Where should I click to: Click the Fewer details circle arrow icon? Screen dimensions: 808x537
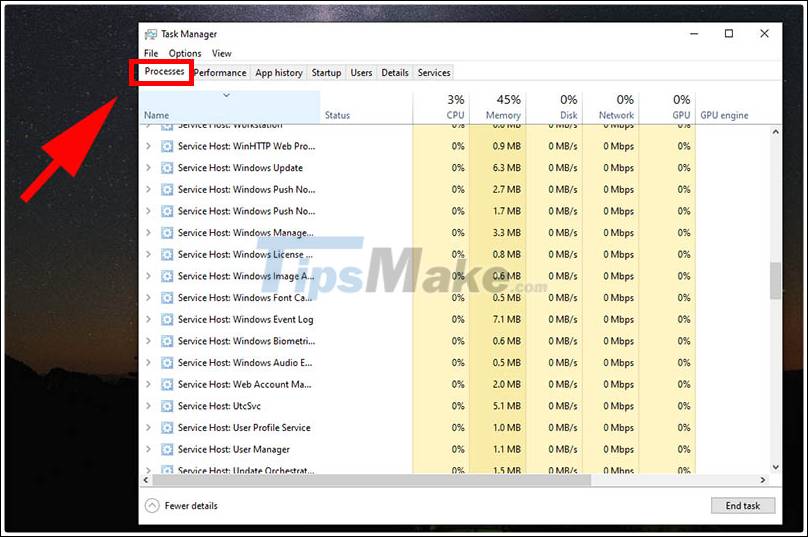click(152, 506)
